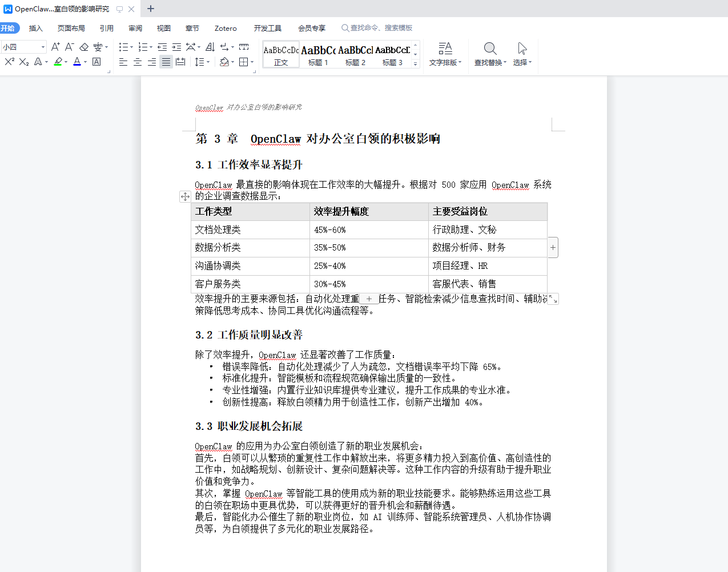Align paragraph to the right

(x=152, y=62)
